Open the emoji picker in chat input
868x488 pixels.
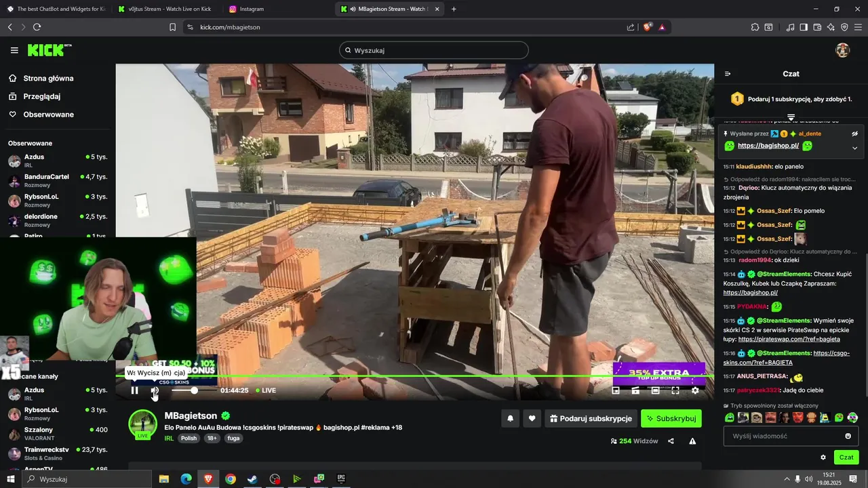click(848, 436)
